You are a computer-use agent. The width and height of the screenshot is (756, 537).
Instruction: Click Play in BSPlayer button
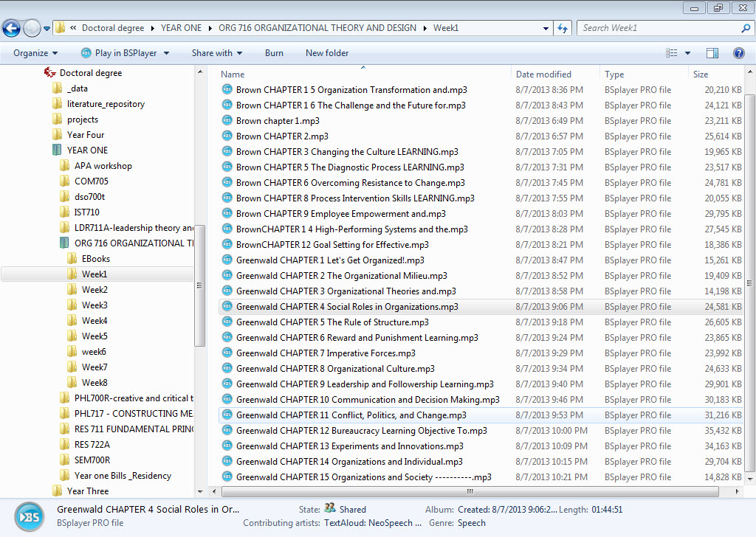coord(119,53)
